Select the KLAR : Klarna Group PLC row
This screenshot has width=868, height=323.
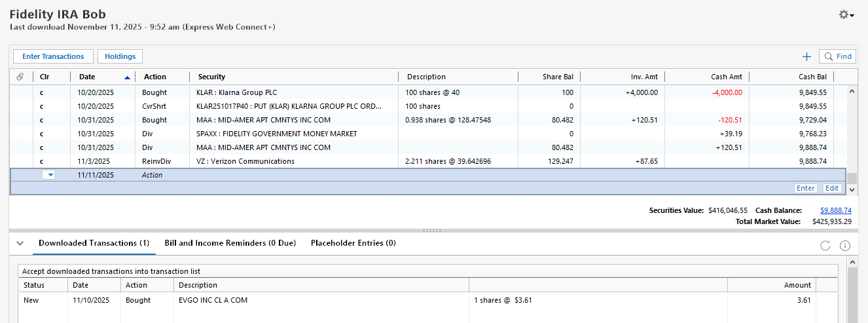429,92
